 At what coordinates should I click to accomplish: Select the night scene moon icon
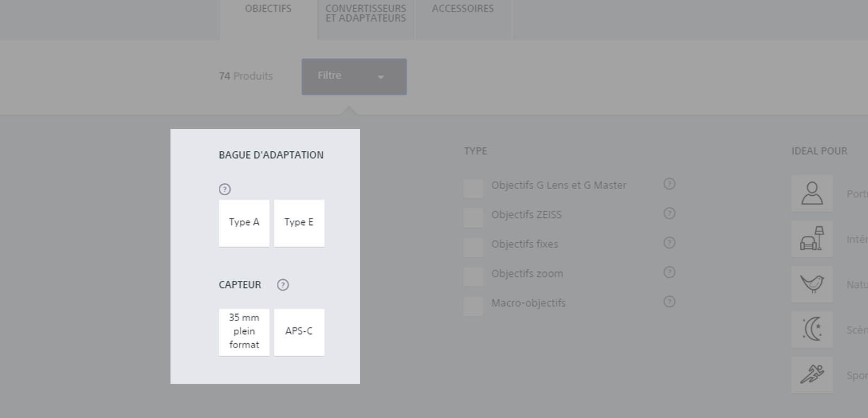point(812,329)
